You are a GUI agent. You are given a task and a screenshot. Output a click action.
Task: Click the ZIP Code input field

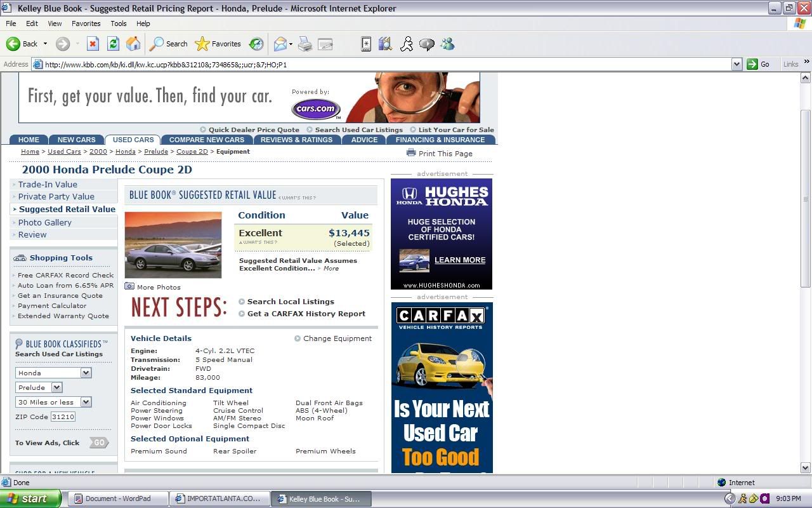63,417
